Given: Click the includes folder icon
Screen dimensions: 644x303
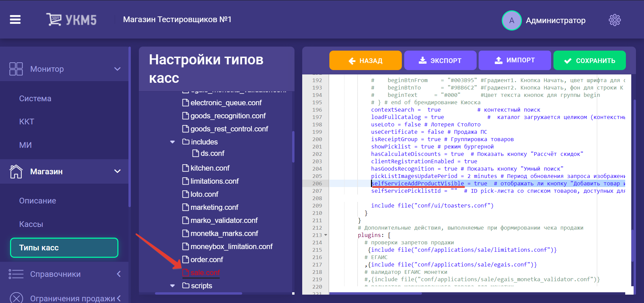Looking at the screenshot, I should 186,141.
